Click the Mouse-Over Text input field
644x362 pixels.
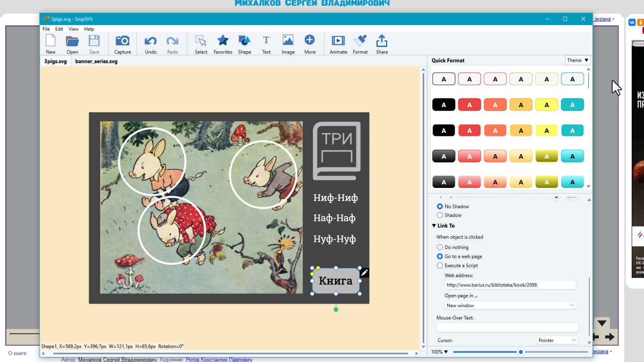tap(507, 328)
